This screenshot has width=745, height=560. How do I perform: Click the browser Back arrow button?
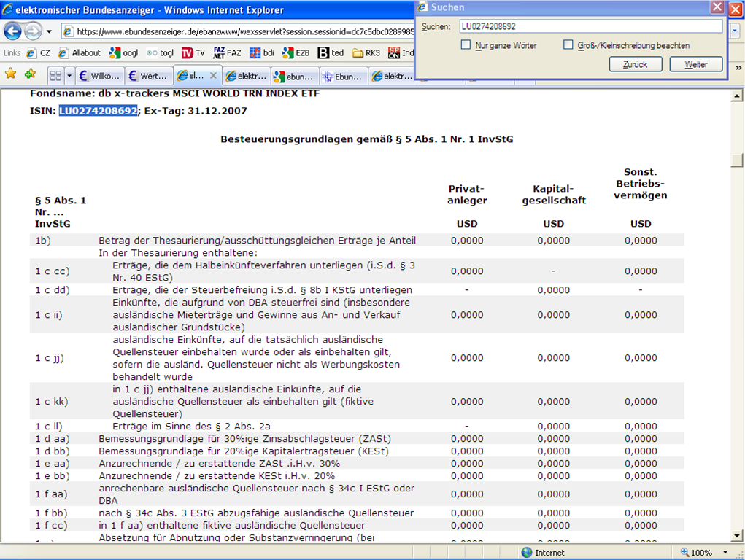click(x=12, y=31)
